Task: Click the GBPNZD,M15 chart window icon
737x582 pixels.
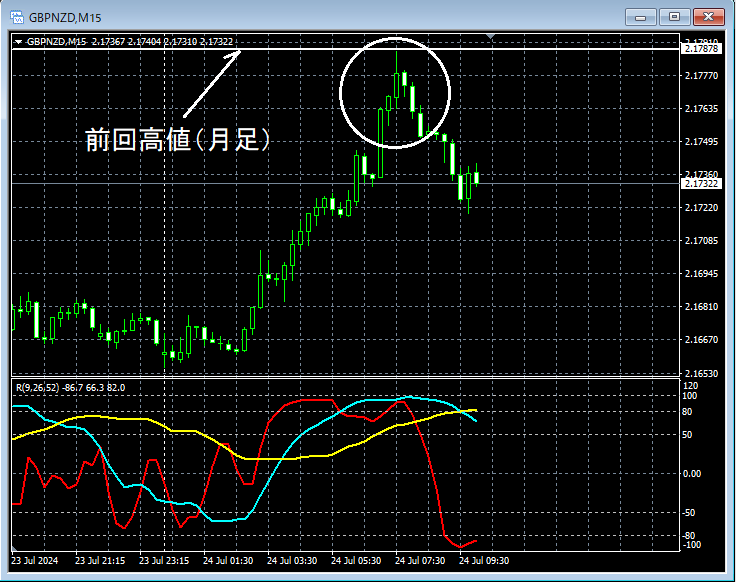Action: pos(17,17)
